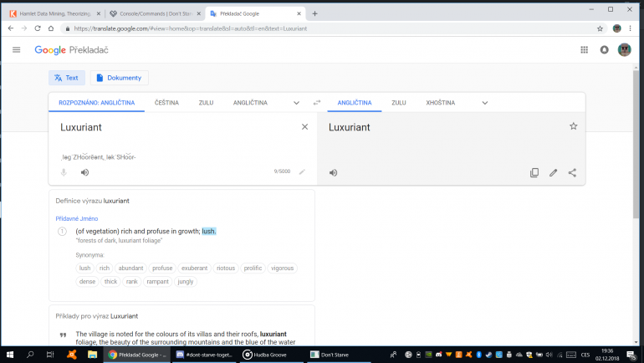Click the swap languages arrows icon

[317, 103]
